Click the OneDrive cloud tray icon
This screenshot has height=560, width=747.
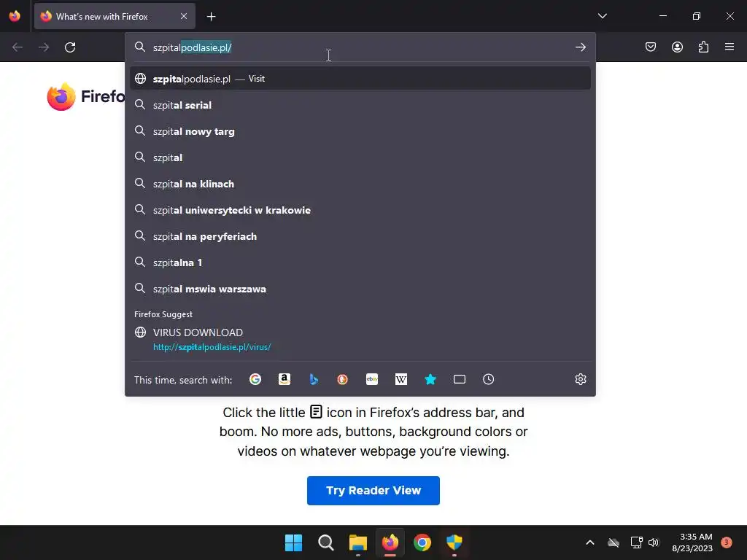click(613, 542)
